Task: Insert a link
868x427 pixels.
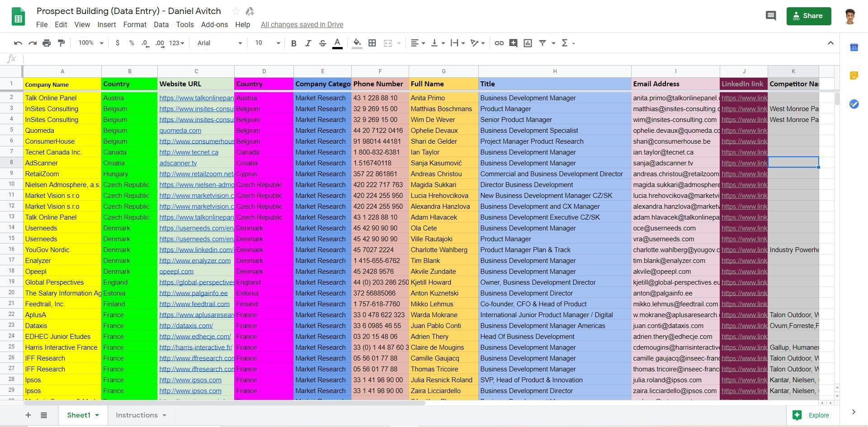Action: coord(499,43)
